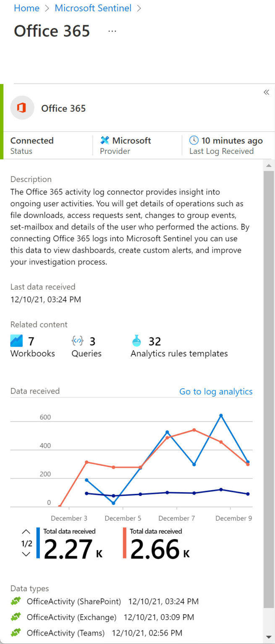Open the Go to log analytics link
Viewport: 275px width, 644px height.
pyautogui.click(x=216, y=391)
